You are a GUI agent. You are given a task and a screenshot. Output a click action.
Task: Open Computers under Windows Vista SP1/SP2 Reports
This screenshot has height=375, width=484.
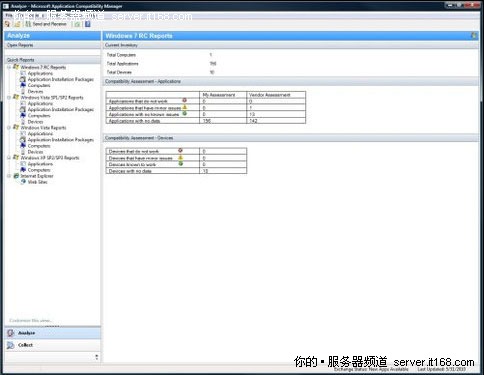39,116
